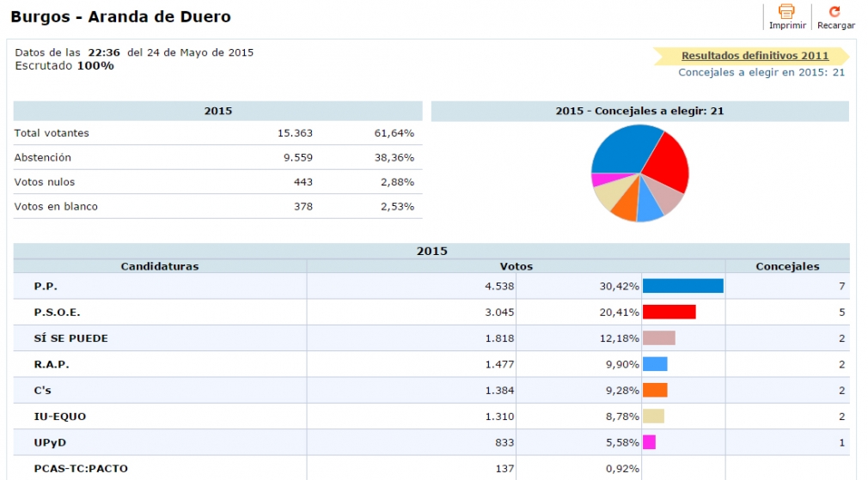868x480 pixels.
Task: Click the light blue R.A.P. bar
Action: pos(655,364)
